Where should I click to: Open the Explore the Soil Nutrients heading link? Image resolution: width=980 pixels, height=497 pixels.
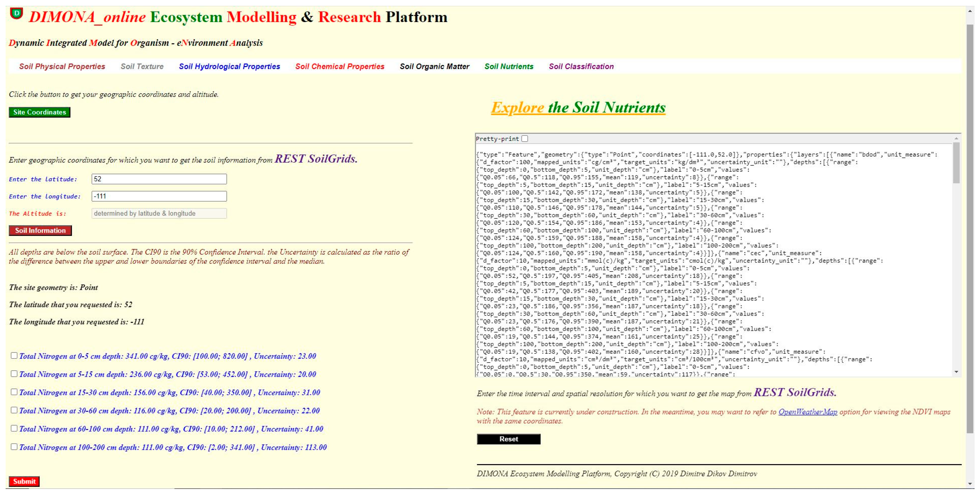tap(578, 107)
